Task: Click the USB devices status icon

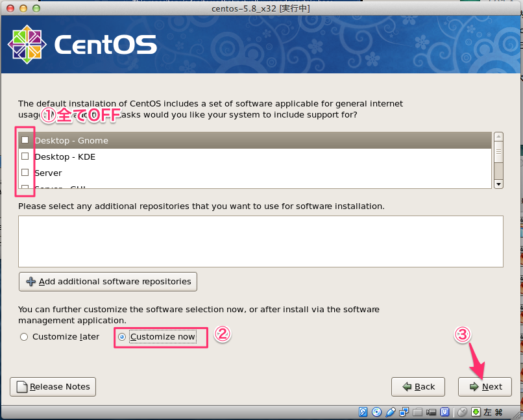Action: pyautogui.click(x=390, y=412)
